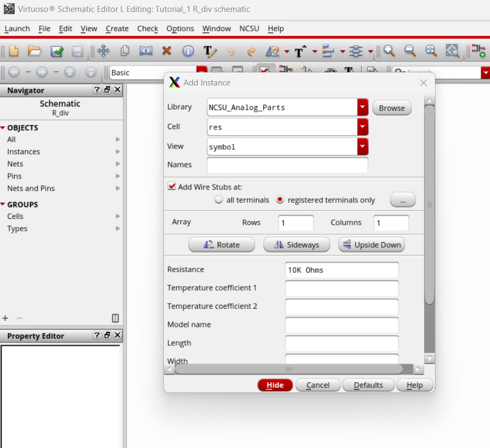Click the Zoom To Fit icon
This screenshot has width=490, height=448.
click(452, 51)
